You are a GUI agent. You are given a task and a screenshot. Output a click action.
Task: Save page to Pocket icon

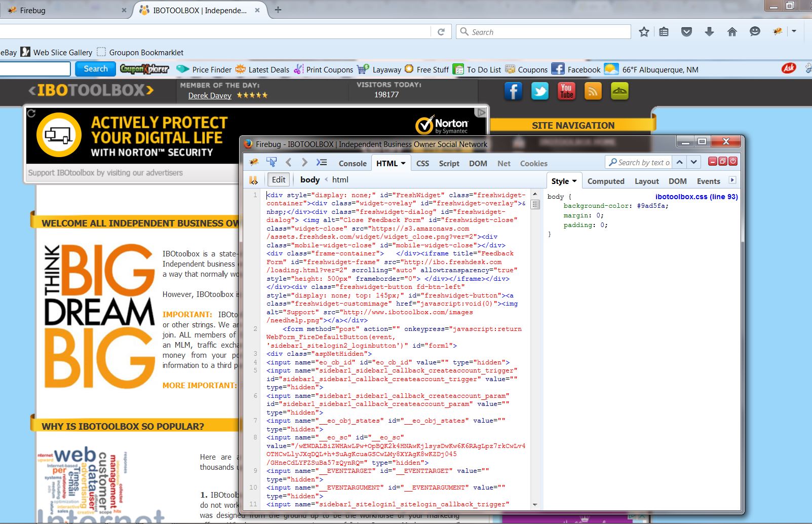coord(686,32)
